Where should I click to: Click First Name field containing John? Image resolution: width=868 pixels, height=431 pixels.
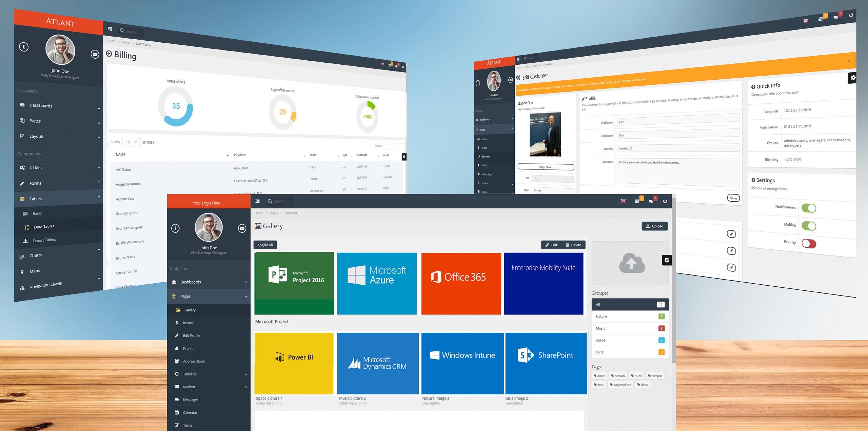(678, 119)
